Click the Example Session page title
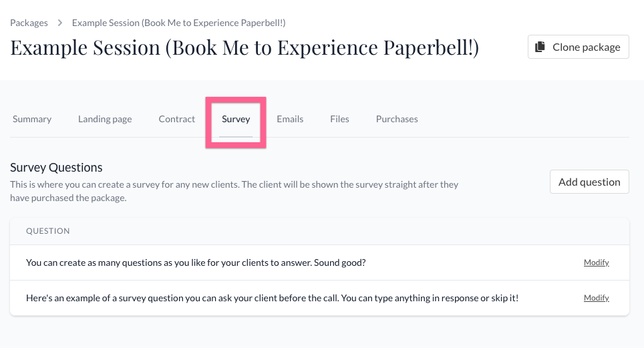Screen dimensions: 644x348 tap(245, 47)
